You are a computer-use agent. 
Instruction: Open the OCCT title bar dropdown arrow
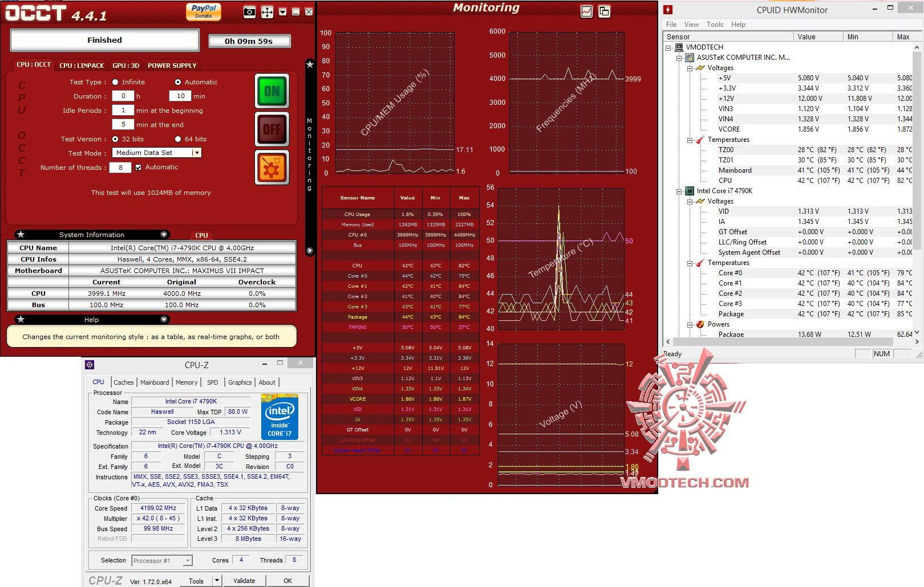(x=282, y=12)
